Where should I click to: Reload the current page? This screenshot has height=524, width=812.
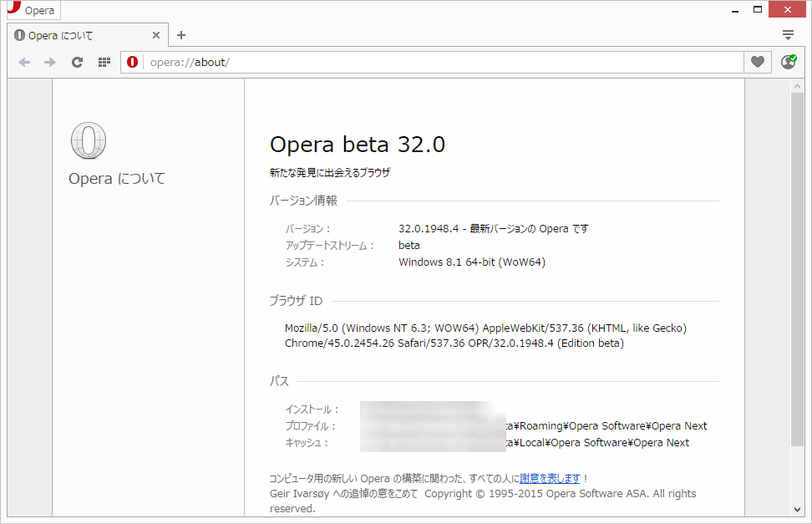(x=77, y=61)
